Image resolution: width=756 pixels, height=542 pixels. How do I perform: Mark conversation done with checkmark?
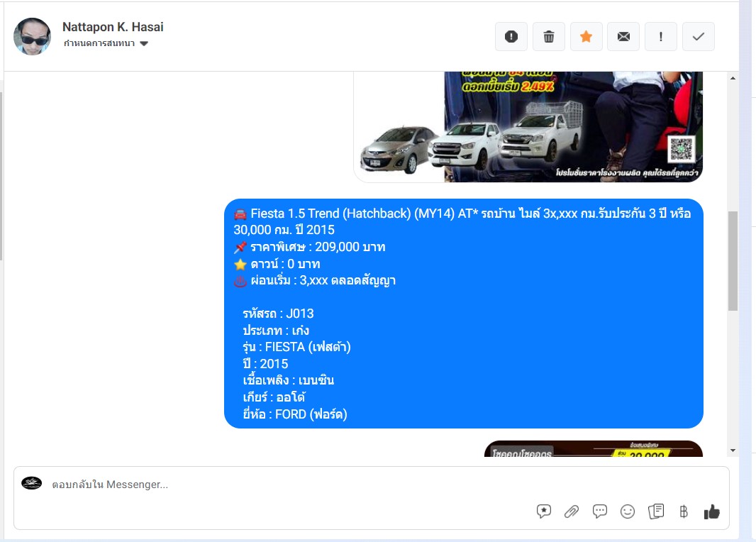point(698,37)
